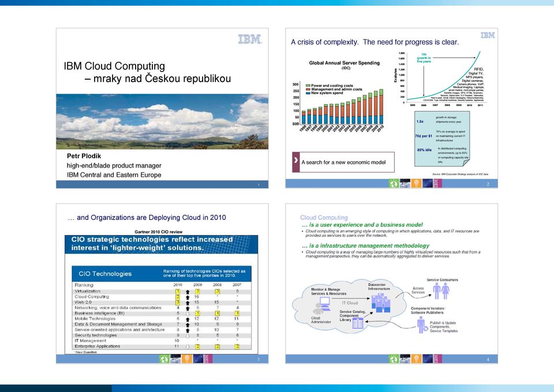Click the 'CIO Technologies' table header
554x392 pixels.
(105, 274)
